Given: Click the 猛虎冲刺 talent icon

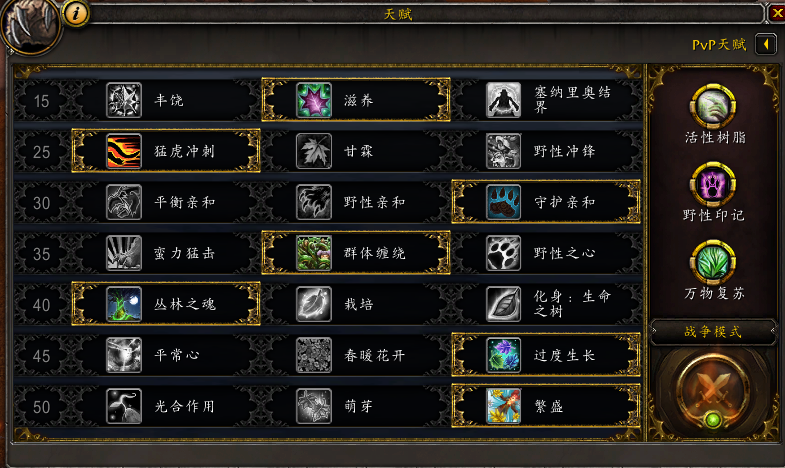Looking at the screenshot, I should pyautogui.click(x=124, y=151).
